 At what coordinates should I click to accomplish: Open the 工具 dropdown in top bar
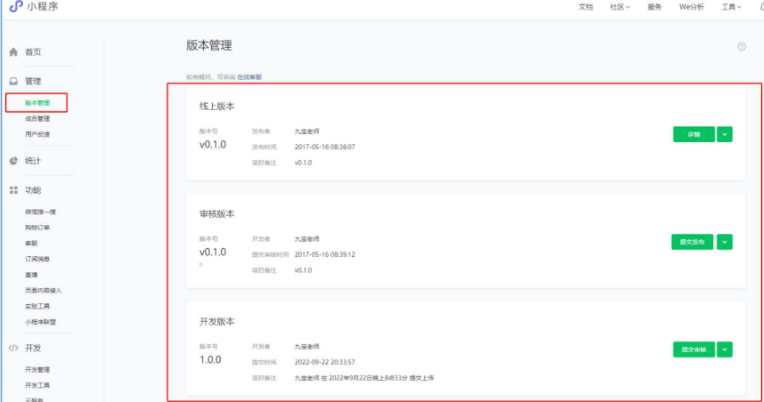[x=731, y=7]
